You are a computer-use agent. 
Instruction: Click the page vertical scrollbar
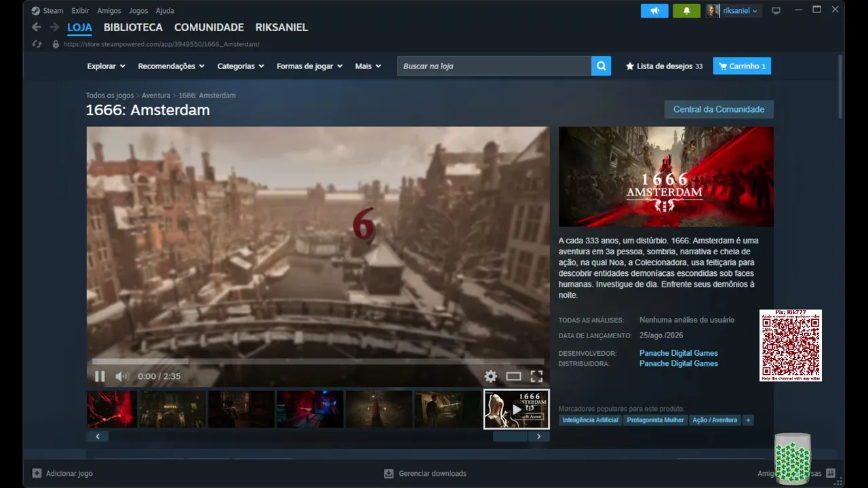(840, 86)
